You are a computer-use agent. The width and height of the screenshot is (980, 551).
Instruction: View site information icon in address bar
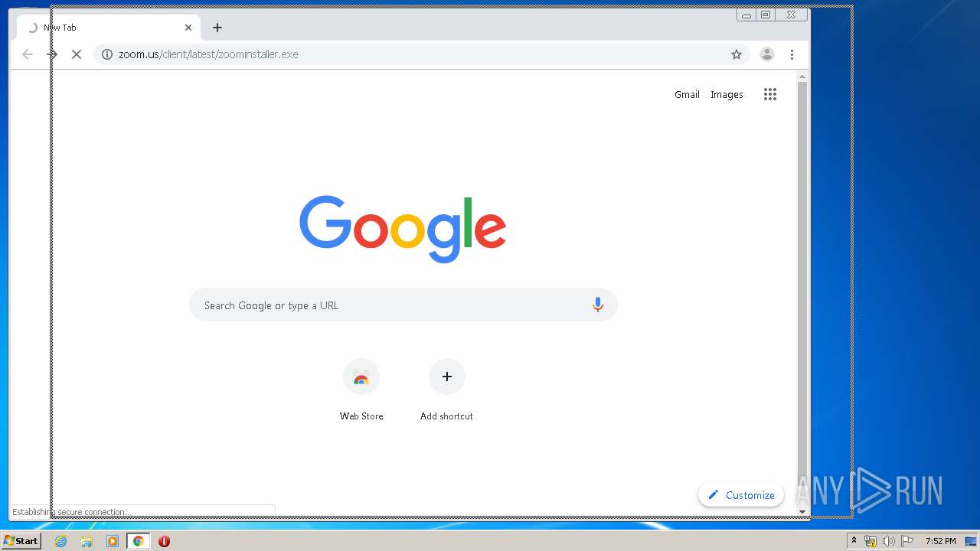[107, 54]
